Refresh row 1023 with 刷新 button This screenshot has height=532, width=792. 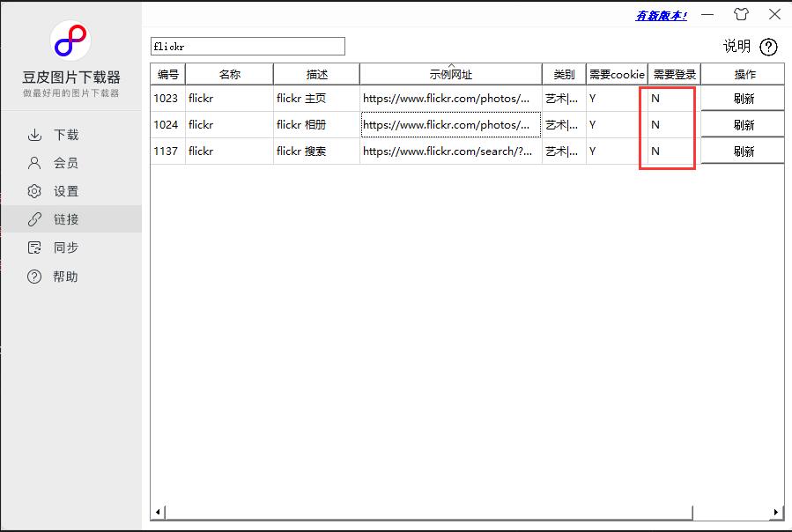[743, 98]
